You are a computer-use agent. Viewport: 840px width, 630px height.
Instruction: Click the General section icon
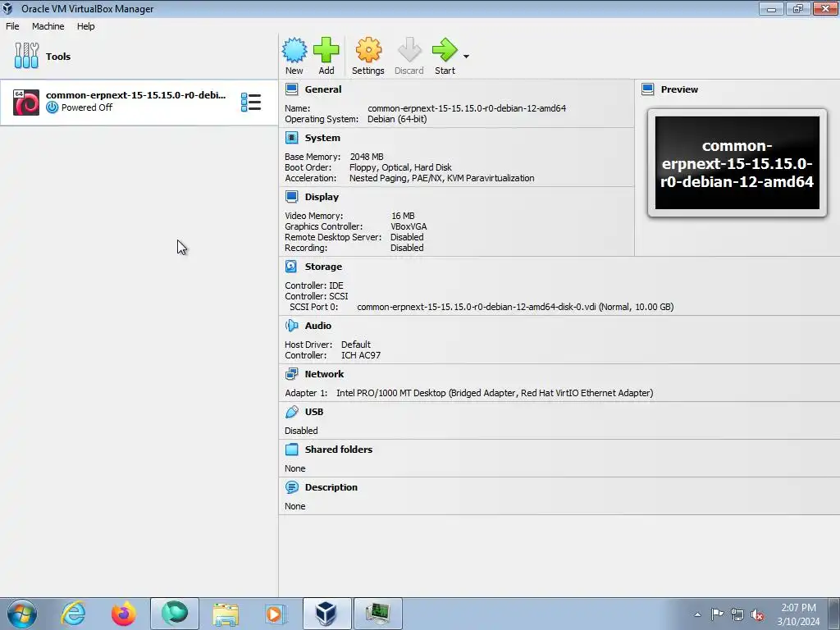[x=291, y=89]
